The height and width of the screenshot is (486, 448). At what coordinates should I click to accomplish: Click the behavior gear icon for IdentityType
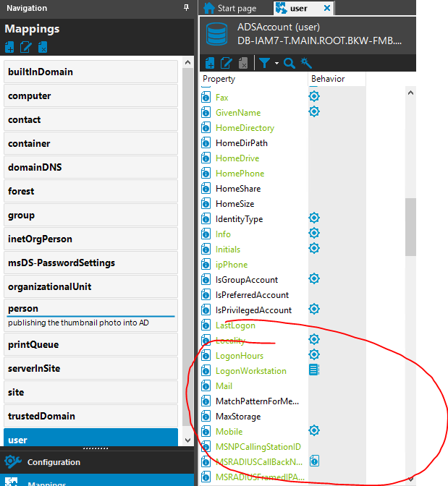(314, 218)
